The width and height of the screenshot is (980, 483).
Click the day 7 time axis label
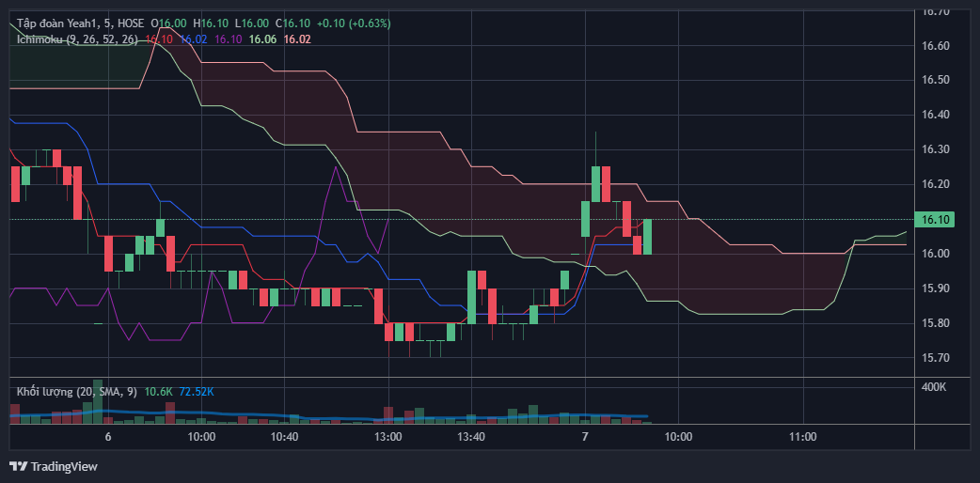(x=585, y=437)
